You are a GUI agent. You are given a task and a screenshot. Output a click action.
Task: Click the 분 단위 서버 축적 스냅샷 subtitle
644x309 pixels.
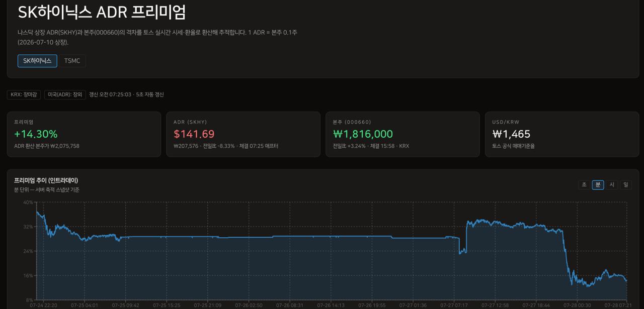(x=47, y=190)
